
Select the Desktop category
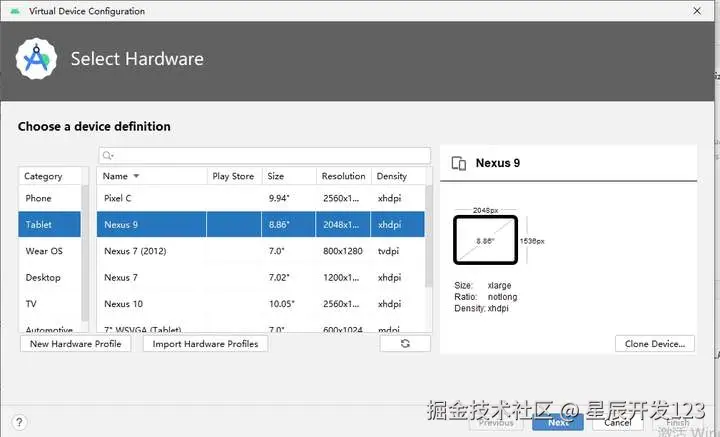pyautogui.click(x=50, y=277)
